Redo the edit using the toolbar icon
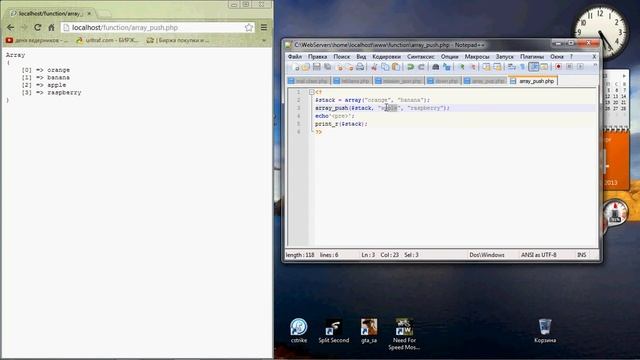This screenshot has height=360, width=640. pos(421,67)
